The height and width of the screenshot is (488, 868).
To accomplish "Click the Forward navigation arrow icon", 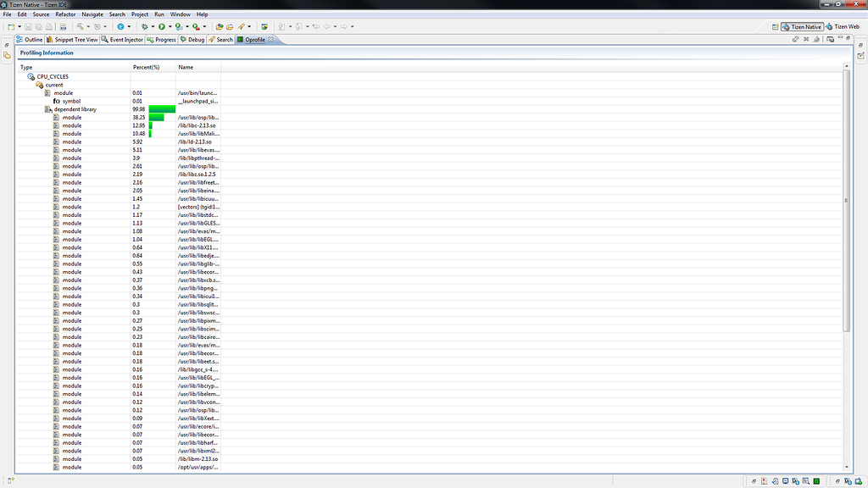I will click(344, 26).
